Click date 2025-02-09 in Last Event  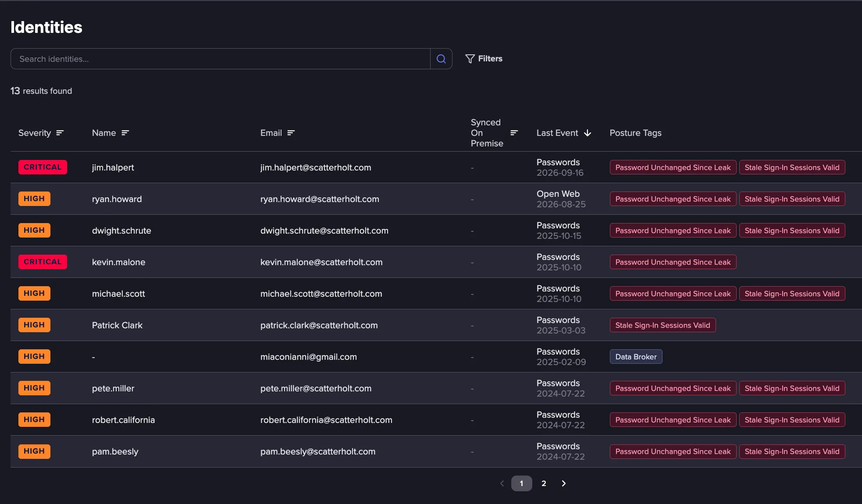(x=561, y=362)
